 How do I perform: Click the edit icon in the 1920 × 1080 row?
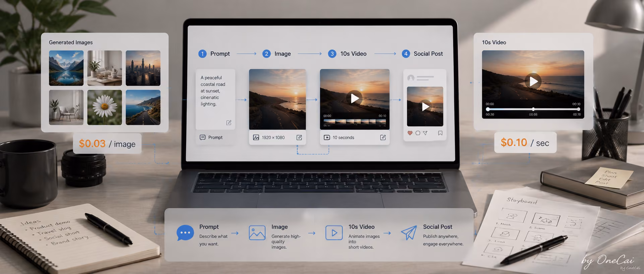[x=299, y=137]
